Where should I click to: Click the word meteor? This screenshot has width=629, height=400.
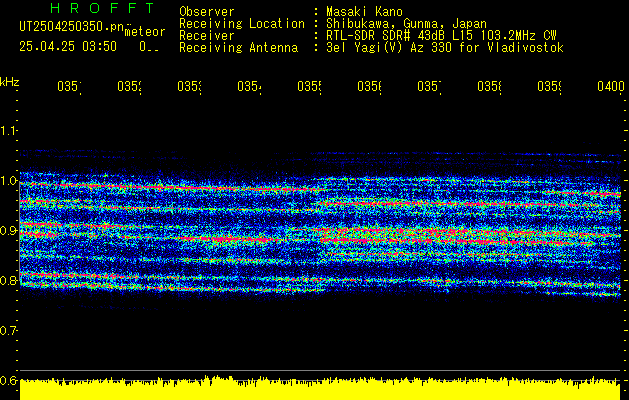[145, 32]
